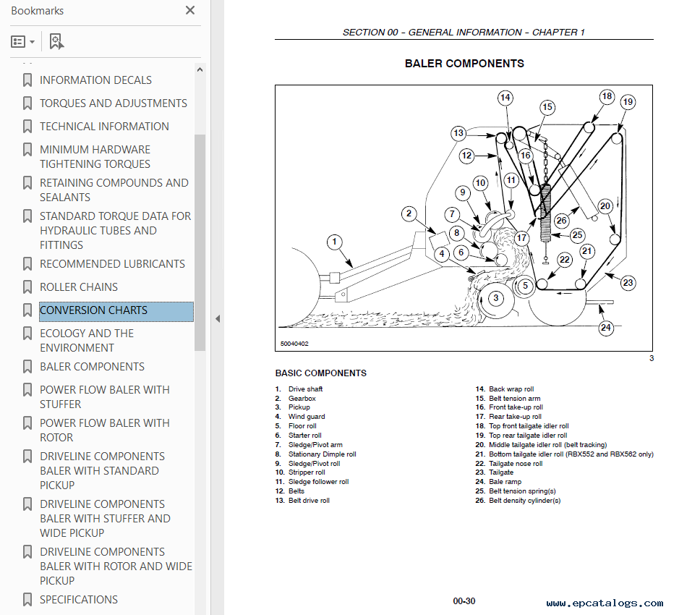The width and height of the screenshot is (700, 615).
Task: Click the BASIC COMPONENTS subheading
Action: tap(320, 373)
